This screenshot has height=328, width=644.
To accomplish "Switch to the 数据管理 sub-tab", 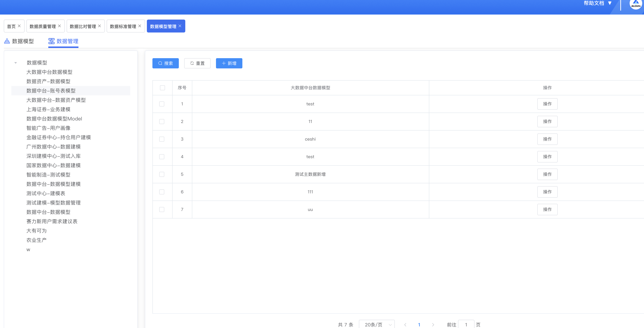I will pos(64,41).
